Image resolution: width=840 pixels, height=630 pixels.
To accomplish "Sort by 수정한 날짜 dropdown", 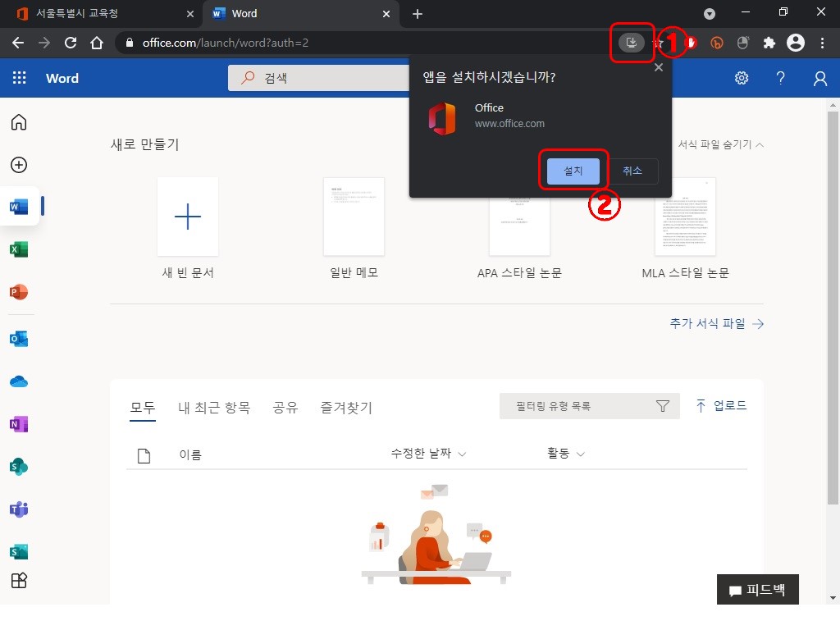I will 428,453.
